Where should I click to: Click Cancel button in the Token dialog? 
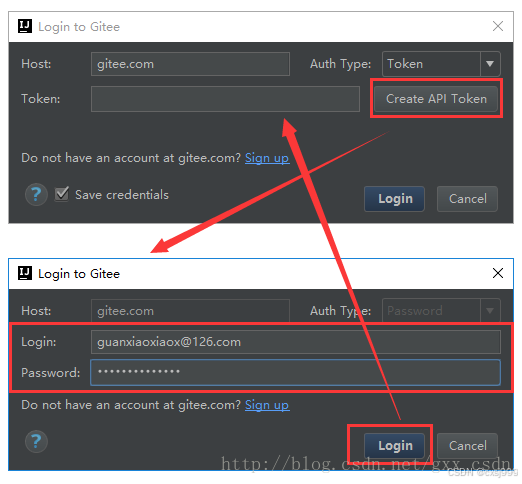tap(467, 199)
